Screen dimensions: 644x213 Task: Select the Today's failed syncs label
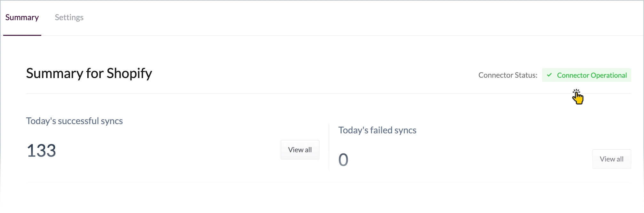tap(377, 130)
